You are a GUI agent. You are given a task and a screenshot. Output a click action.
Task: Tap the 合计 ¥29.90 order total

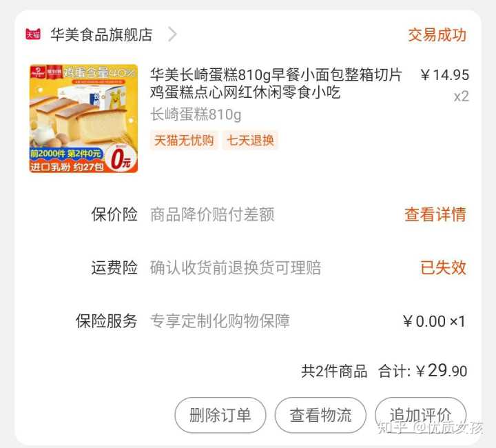coord(422,371)
